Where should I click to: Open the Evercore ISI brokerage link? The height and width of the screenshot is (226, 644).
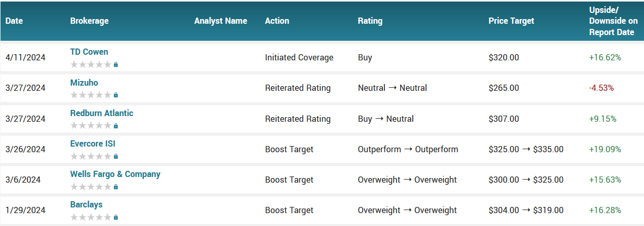93,143
